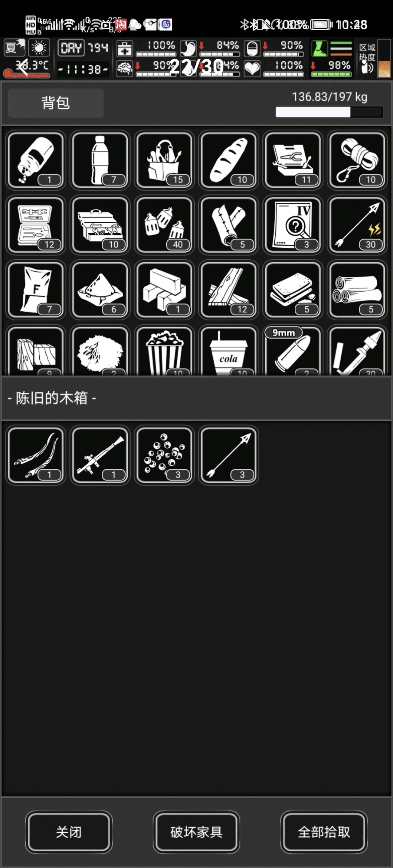Select the open toolbox item
The height and width of the screenshot is (868, 393).
[x=100, y=225]
